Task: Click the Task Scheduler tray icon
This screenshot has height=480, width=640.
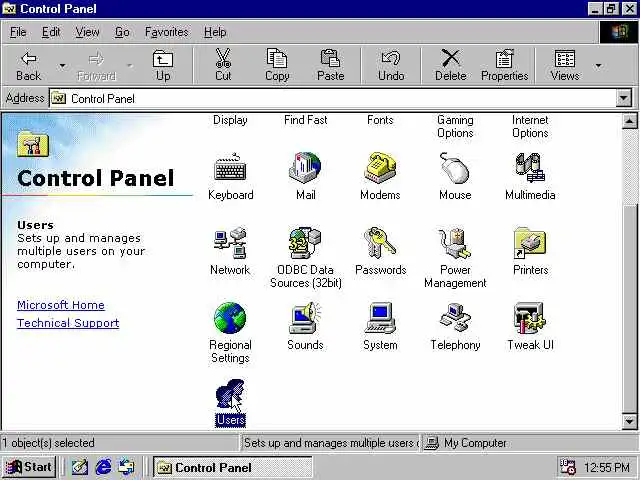Action: coord(567,467)
